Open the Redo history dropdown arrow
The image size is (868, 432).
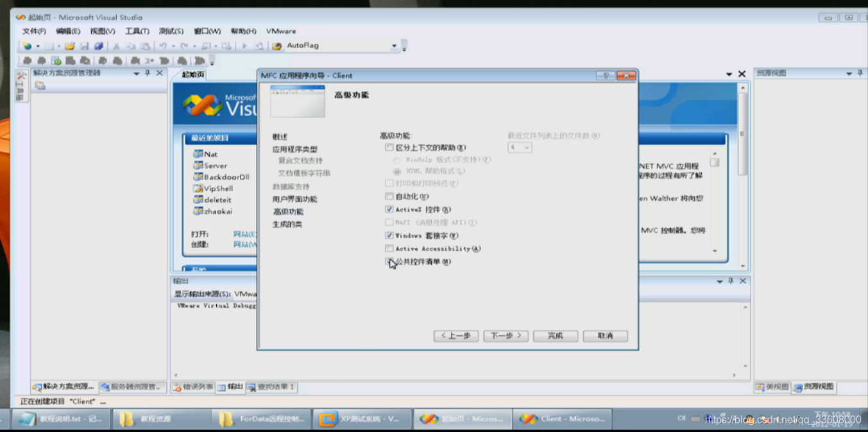(194, 46)
